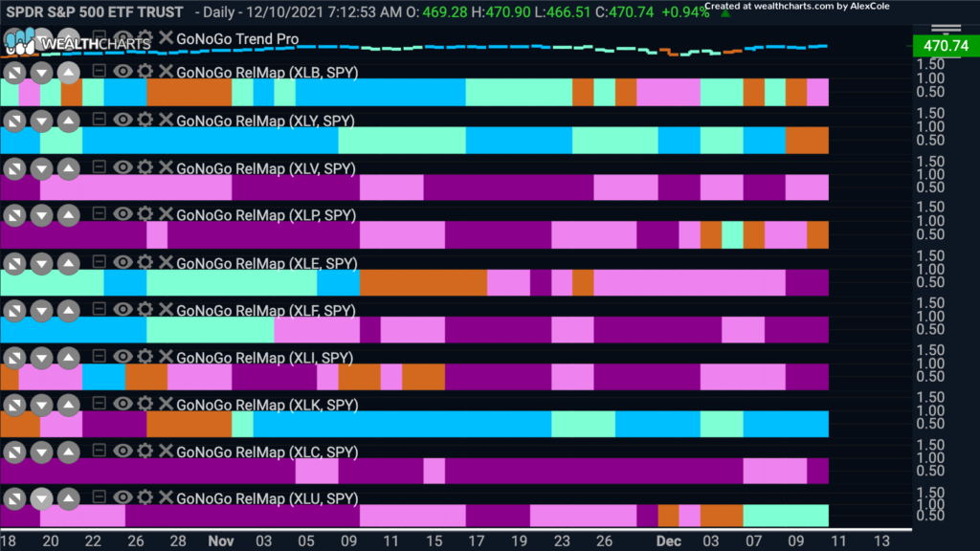Click the GoNoGo RelMap (XLU, SPY) label
Screen dimensions: 980x551
[268, 498]
